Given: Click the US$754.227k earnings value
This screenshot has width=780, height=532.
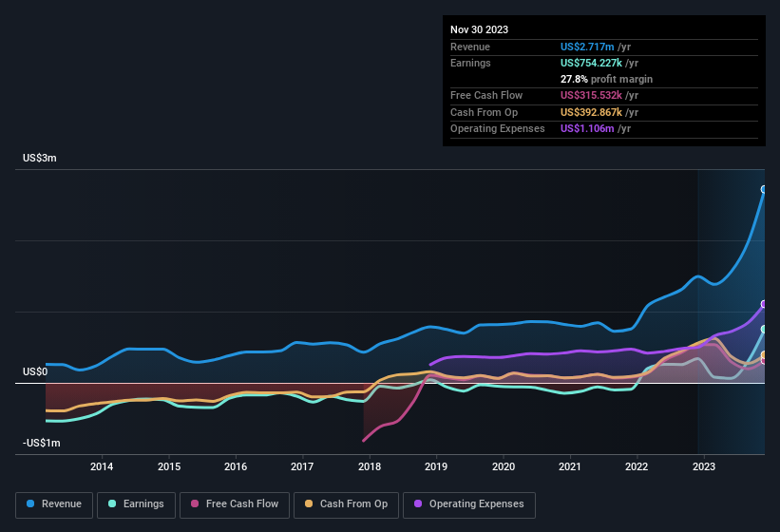Looking at the screenshot, I should coord(591,63).
